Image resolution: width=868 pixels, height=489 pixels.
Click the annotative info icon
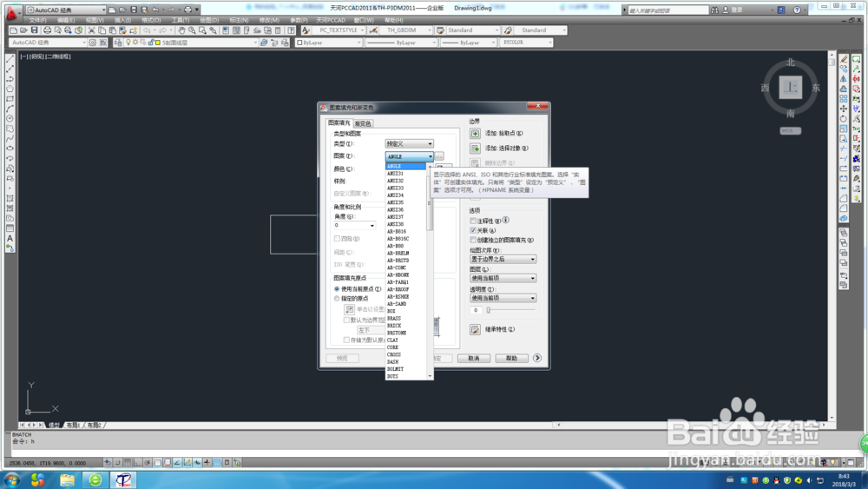tap(505, 221)
